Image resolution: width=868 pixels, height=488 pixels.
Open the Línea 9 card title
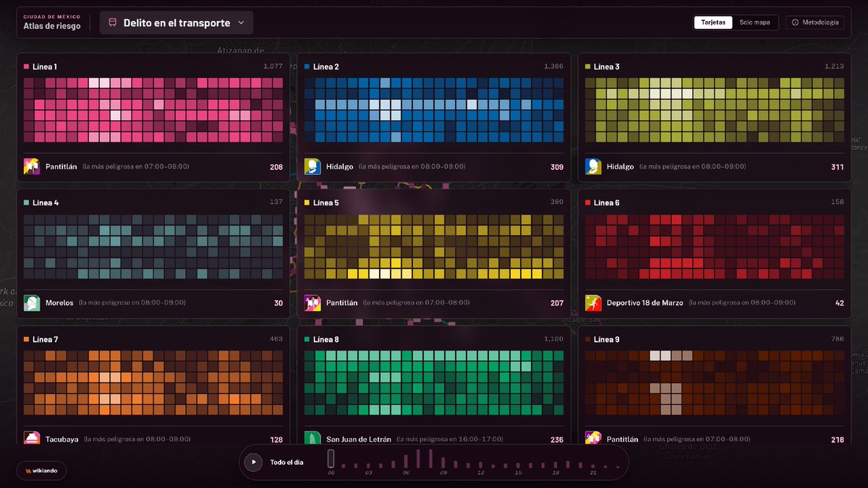pyautogui.click(x=607, y=339)
